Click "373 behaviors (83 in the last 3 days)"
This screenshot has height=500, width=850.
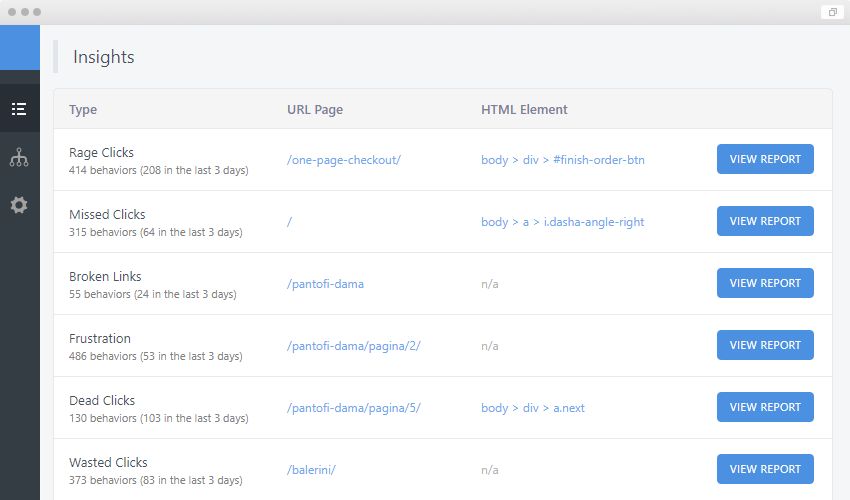pyautogui.click(x=156, y=480)
